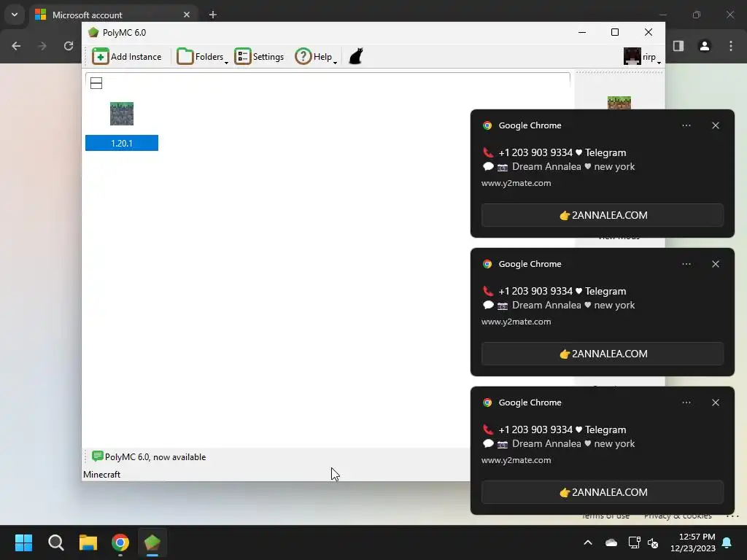Click Add Instance in PolyMC toolbar
The width and height of the screenshot is (747, 560).
127,57
